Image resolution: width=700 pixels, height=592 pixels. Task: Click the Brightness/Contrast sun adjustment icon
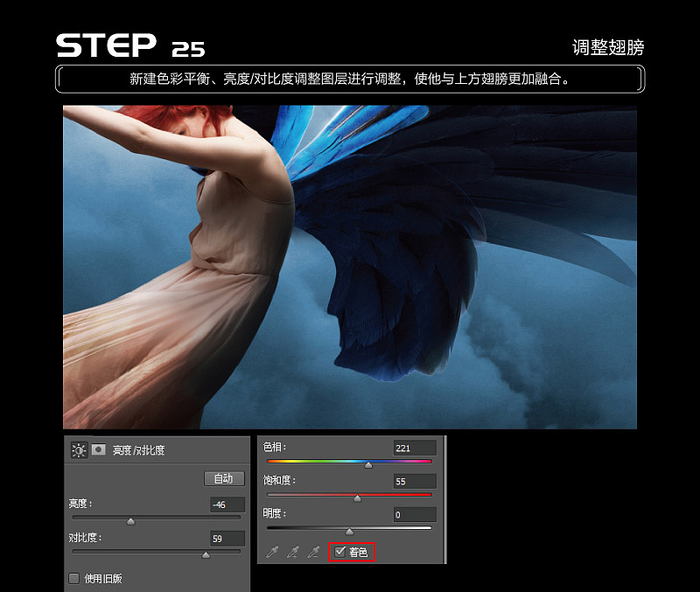tap(79, 450)
